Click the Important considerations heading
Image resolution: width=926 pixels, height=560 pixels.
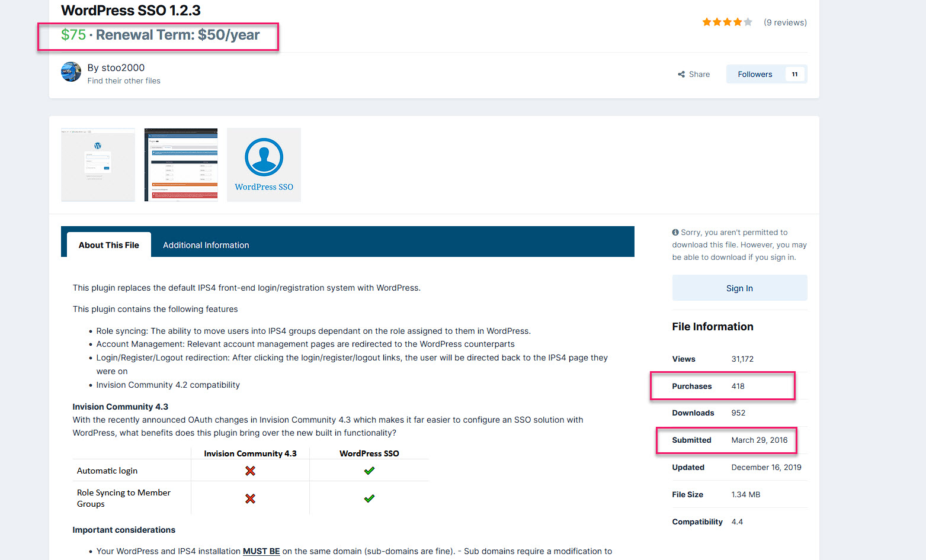(x=124, y=530)
